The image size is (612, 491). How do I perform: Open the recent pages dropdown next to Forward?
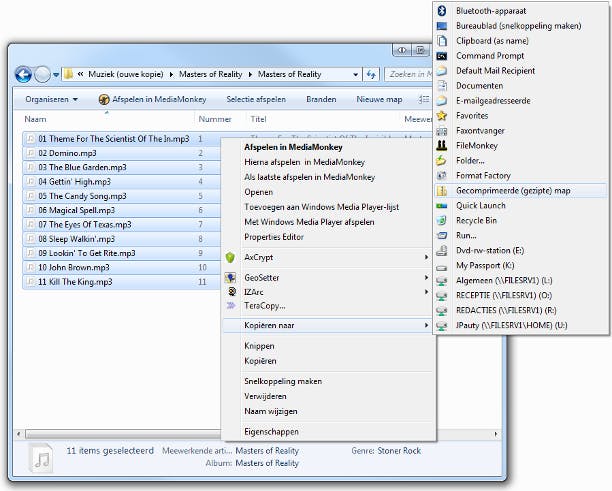[x=56, y=75]
